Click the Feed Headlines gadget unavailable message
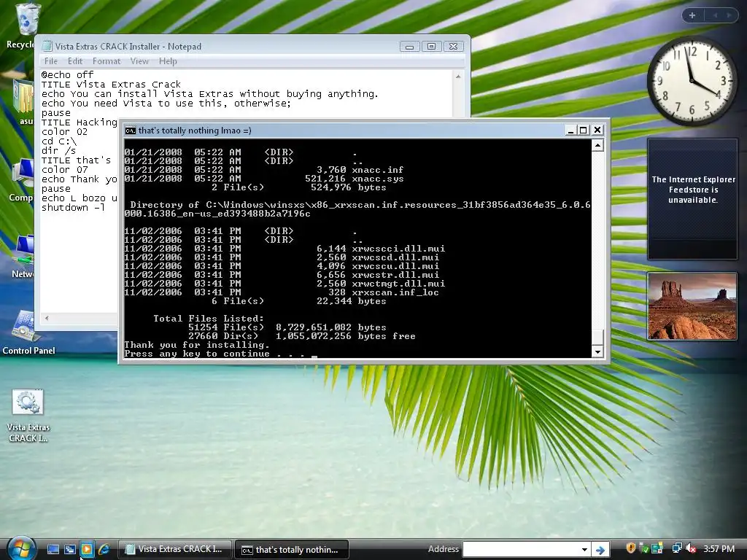The image size is (747, 560). (x=693, y=190)
